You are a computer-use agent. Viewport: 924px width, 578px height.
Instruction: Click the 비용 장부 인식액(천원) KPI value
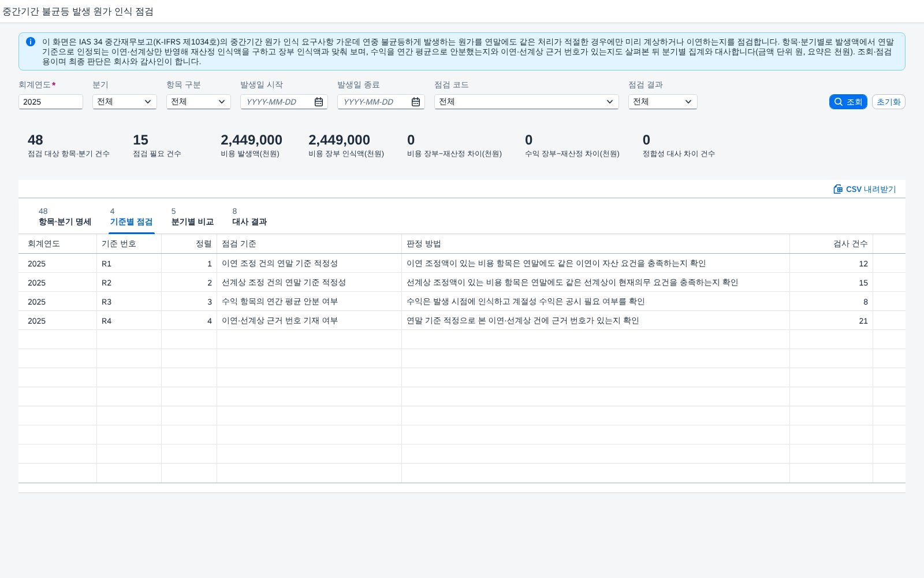tap(339, 140)
